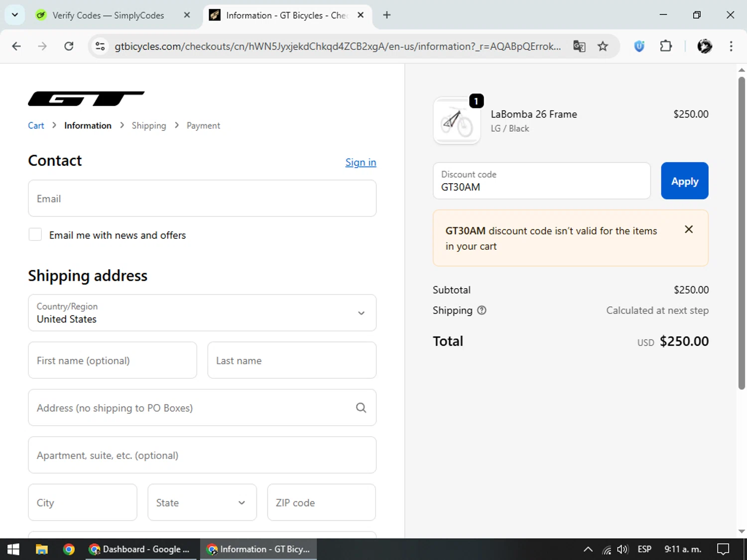
Task: Click the Last name field
Action: [x=292, y=360]
